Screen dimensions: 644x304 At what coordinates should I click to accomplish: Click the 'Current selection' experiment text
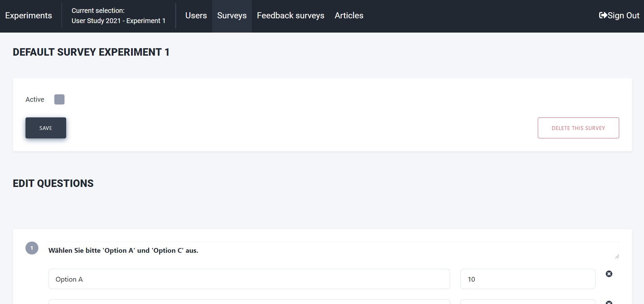point(118,16)
